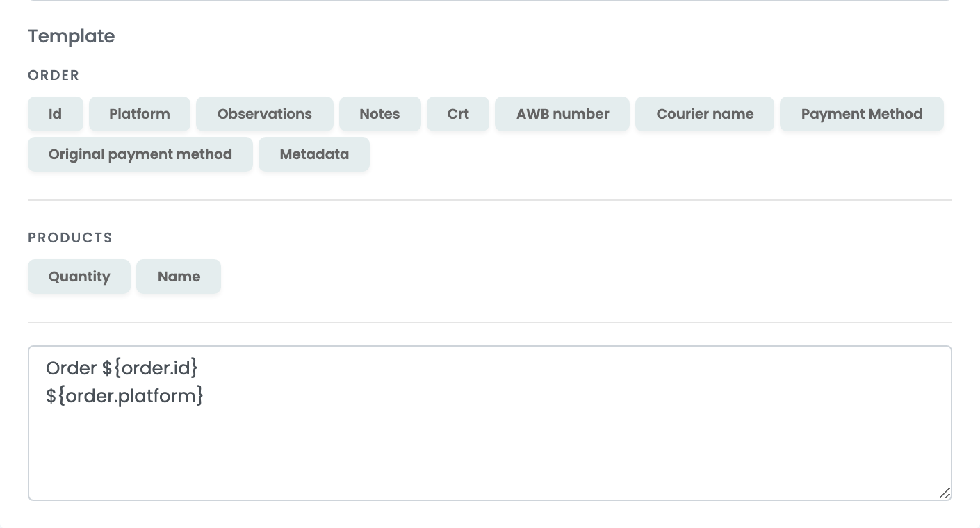Viewport: 980px width, 528px height.
Task: Select the Notes variable chip
Action: (379, 114)
